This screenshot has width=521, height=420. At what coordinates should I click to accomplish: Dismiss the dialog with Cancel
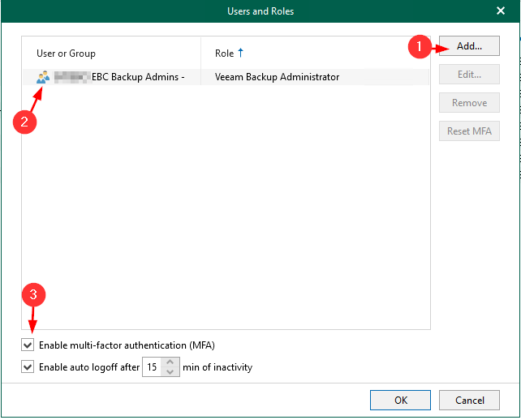point(469,400)
